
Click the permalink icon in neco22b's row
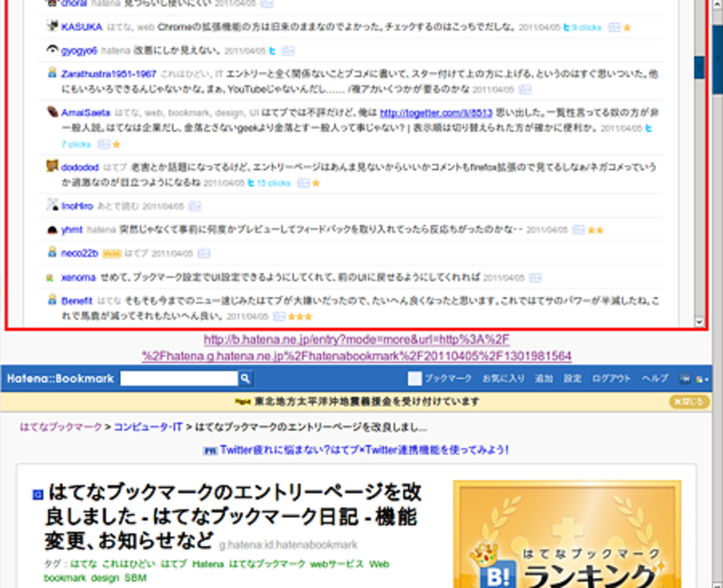(x=204, y=254)
